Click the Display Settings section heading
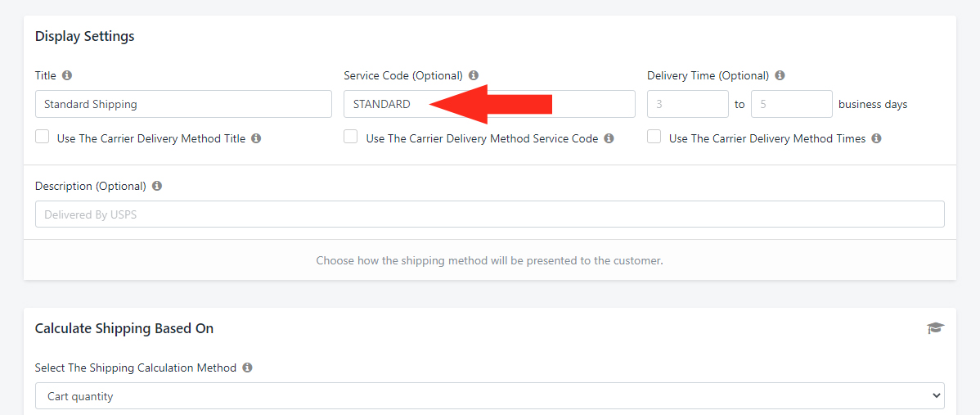The image size is (980, 415). click(x=85, y=36)
